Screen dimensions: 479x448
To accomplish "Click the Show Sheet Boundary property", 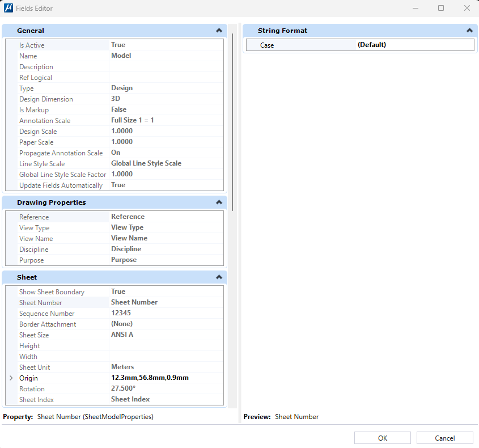I will coord(52,292).
